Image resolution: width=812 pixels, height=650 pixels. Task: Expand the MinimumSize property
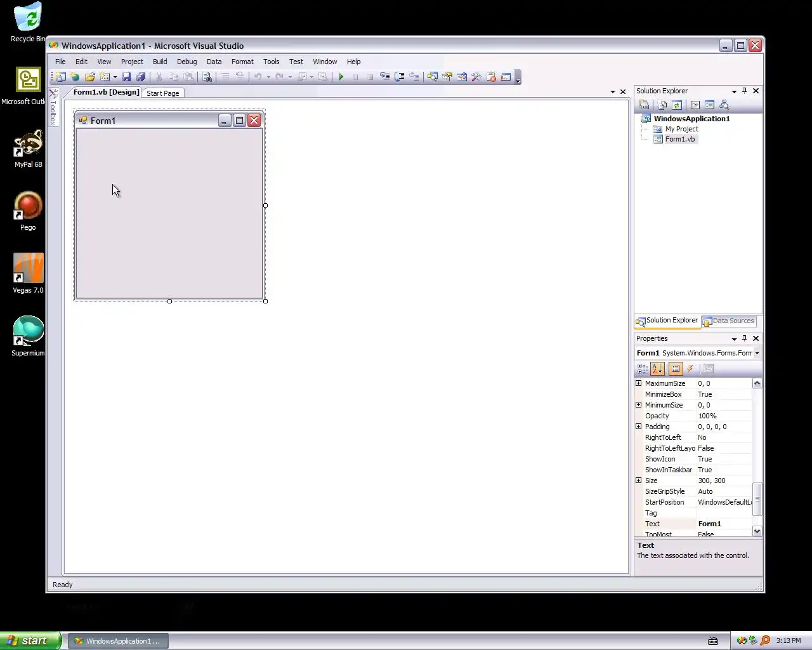[x=639, y=405]
